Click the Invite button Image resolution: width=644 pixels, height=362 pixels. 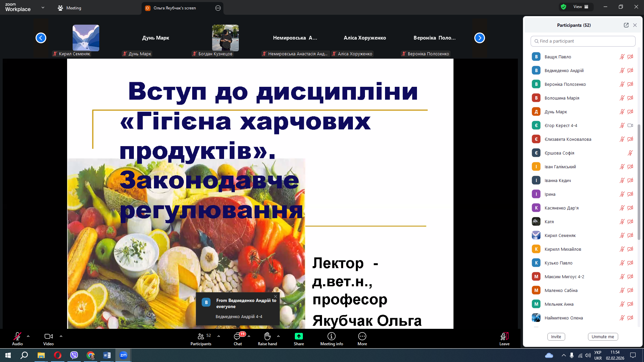[556, 337]
